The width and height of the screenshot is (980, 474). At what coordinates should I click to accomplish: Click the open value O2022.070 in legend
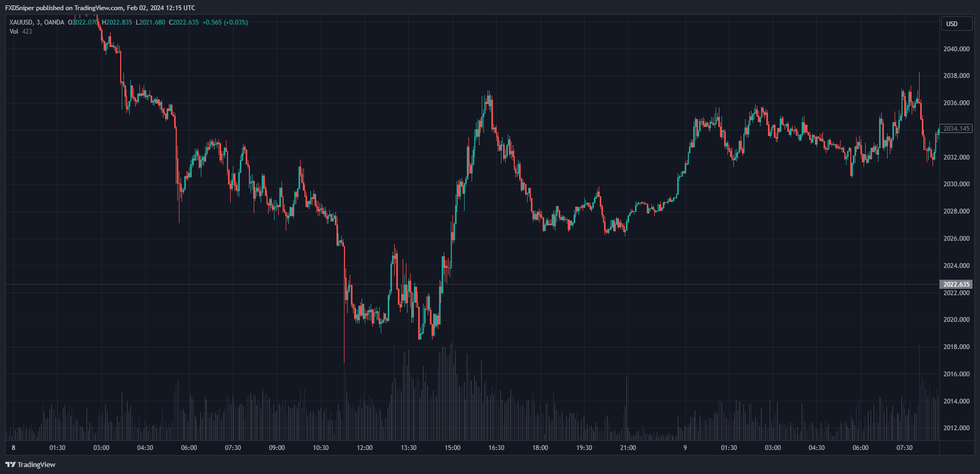point(84,22)
